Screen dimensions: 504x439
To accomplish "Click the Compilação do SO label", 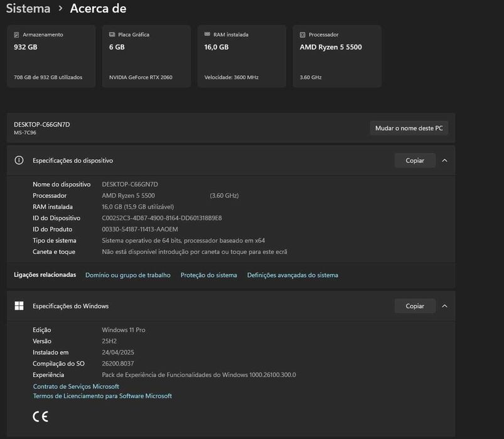I will [x=58, y=364].
